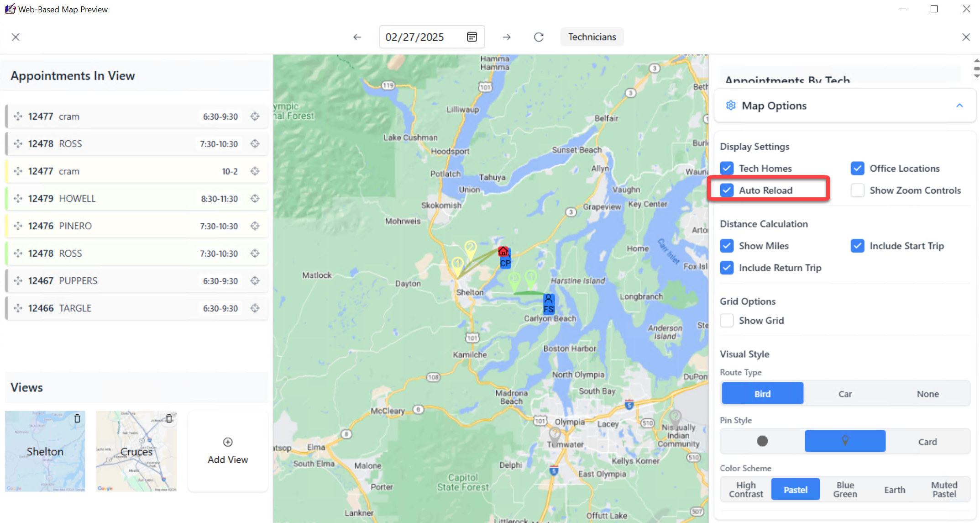Choose Card pin style option
This screenshot has width=980, height=523.
click(928, 442)
